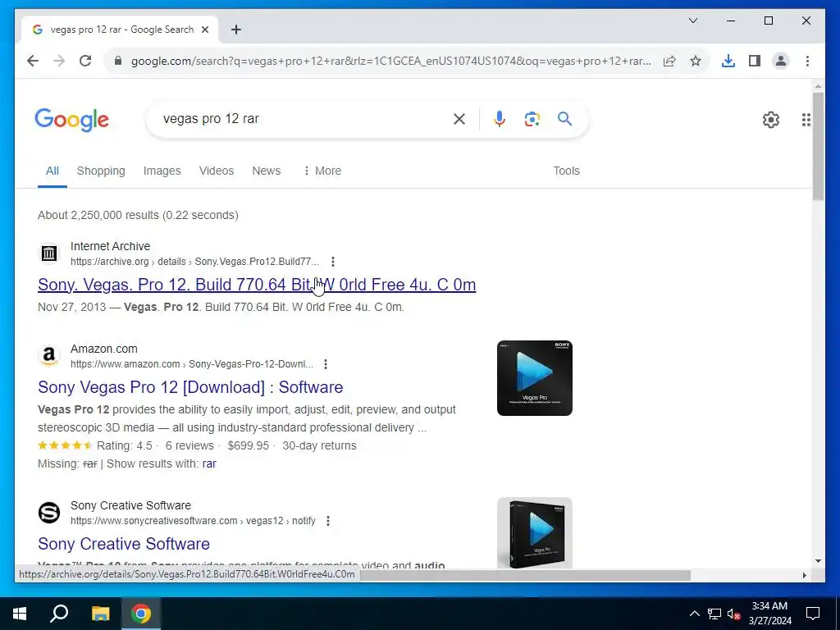Open options for Amazon.com result
This screenshot has height=630, width=840.
pyautogui.click(x=325, y=364)
